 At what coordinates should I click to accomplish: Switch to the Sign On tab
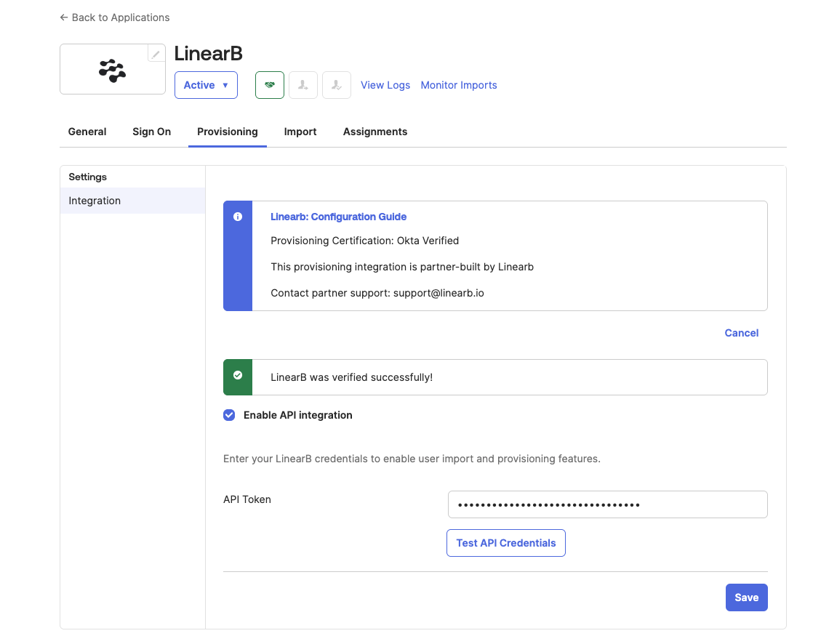152,132
